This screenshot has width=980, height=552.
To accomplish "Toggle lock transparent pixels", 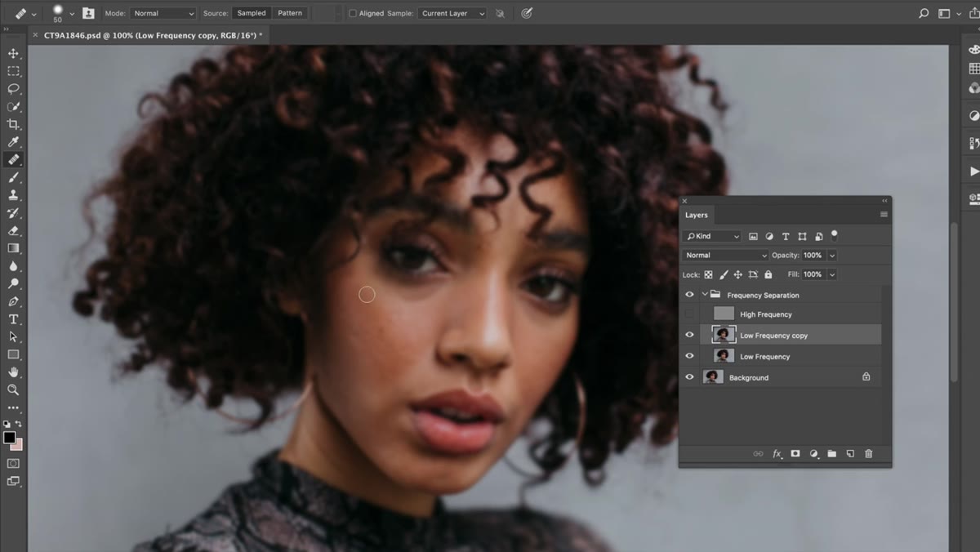I will (x=708, y=275).
